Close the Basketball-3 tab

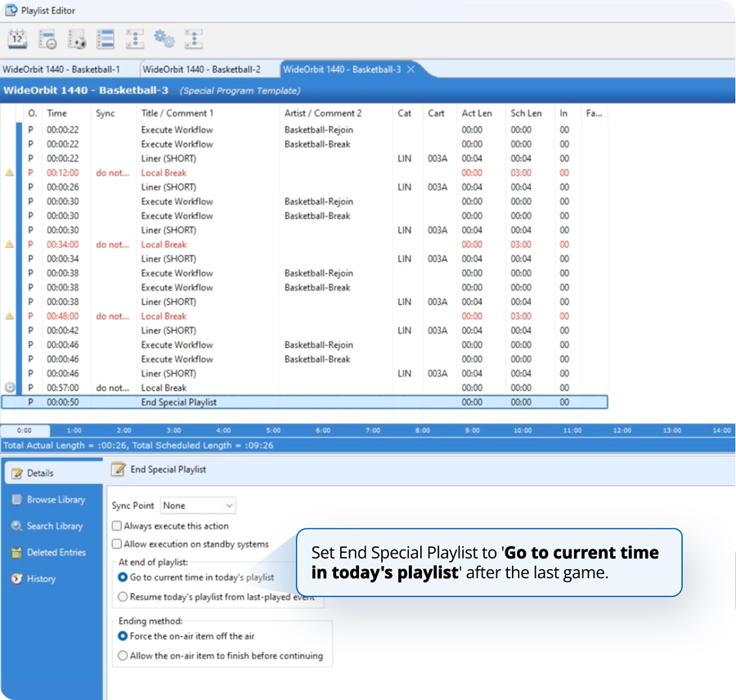tap(411, 70)
